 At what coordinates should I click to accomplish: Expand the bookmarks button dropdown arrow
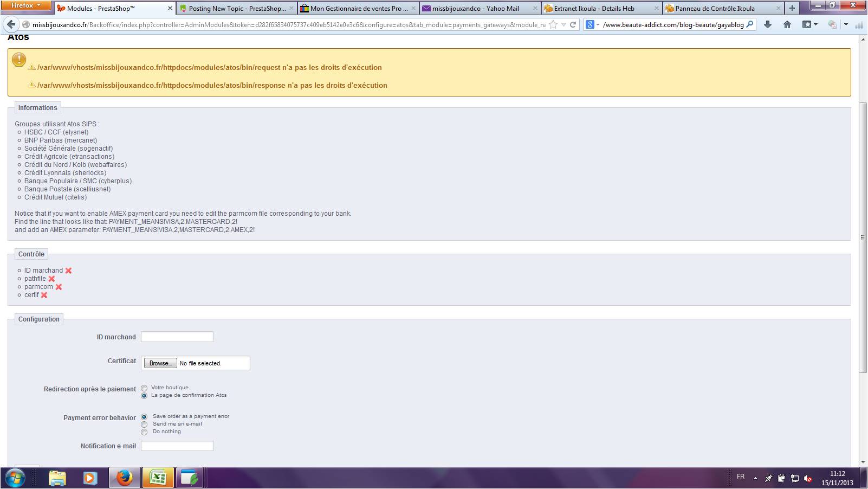(x=815, y=24)
